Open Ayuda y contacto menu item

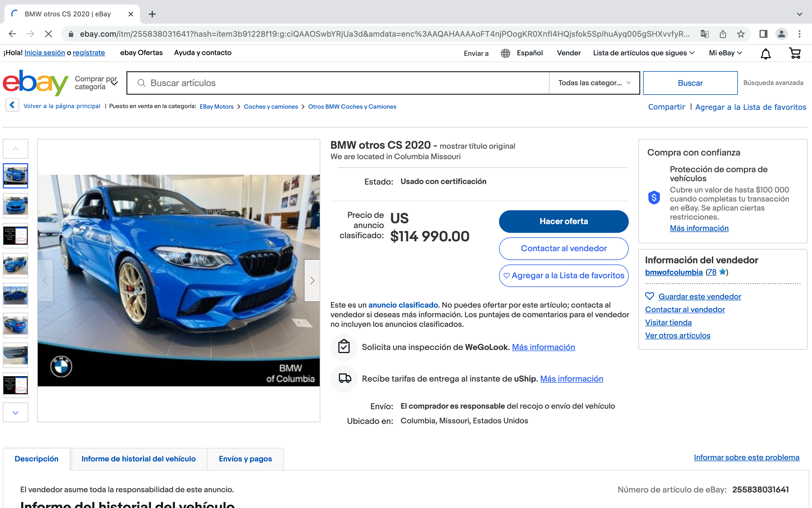coord(203,53)
